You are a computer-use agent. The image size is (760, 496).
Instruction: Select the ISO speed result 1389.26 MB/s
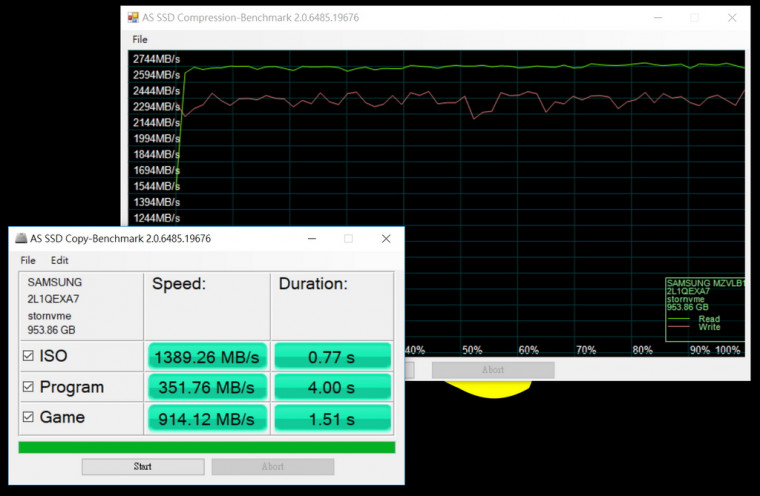tap(206, 356)
